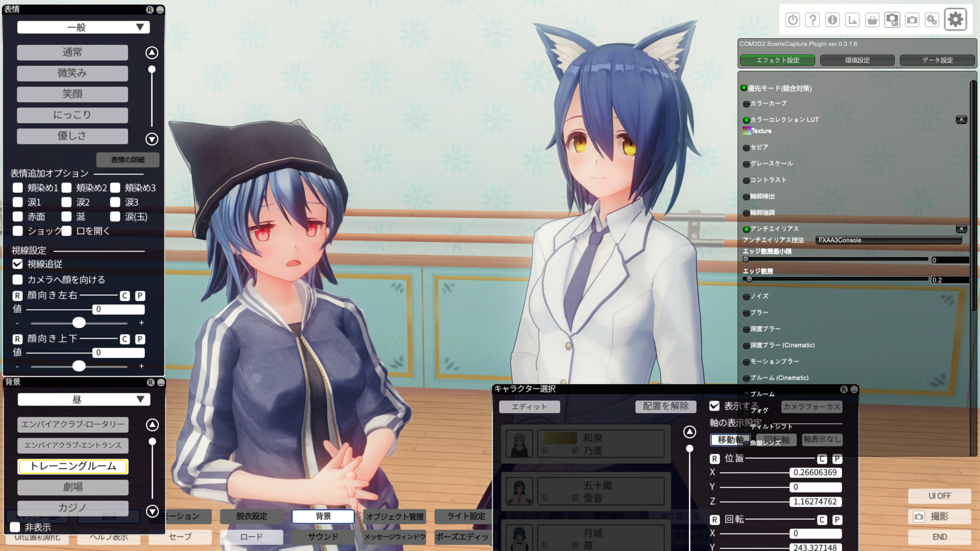Image resolution: width=980 pixels, height=551 pixels.
Task: Apply the 笑顔 expression button
Action: coord(72,94)
